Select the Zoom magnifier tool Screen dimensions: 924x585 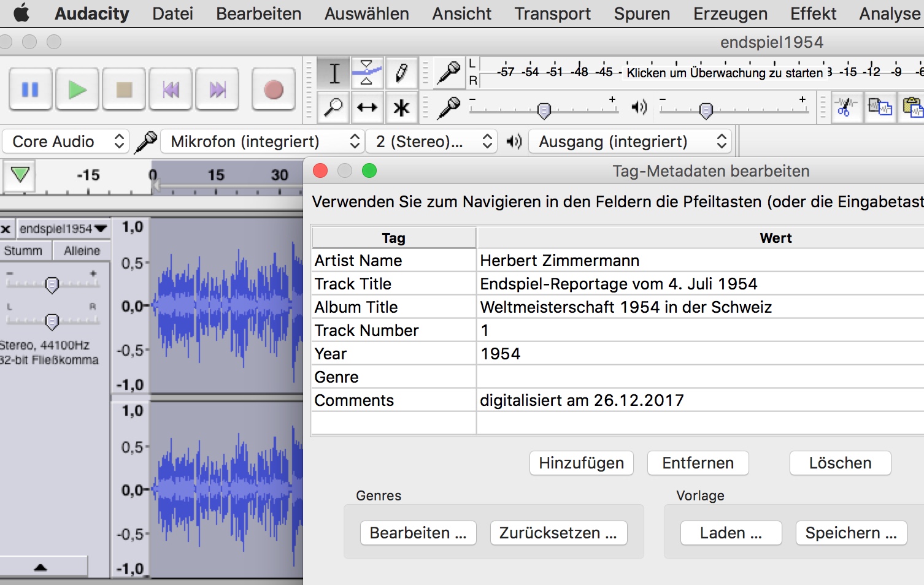tap(334, 107)
